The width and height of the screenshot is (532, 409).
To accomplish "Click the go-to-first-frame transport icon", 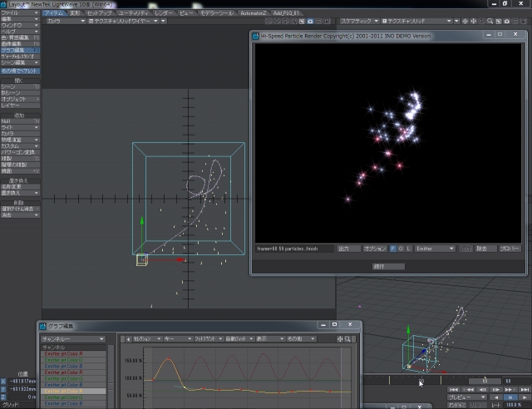I will click(455, 389).
